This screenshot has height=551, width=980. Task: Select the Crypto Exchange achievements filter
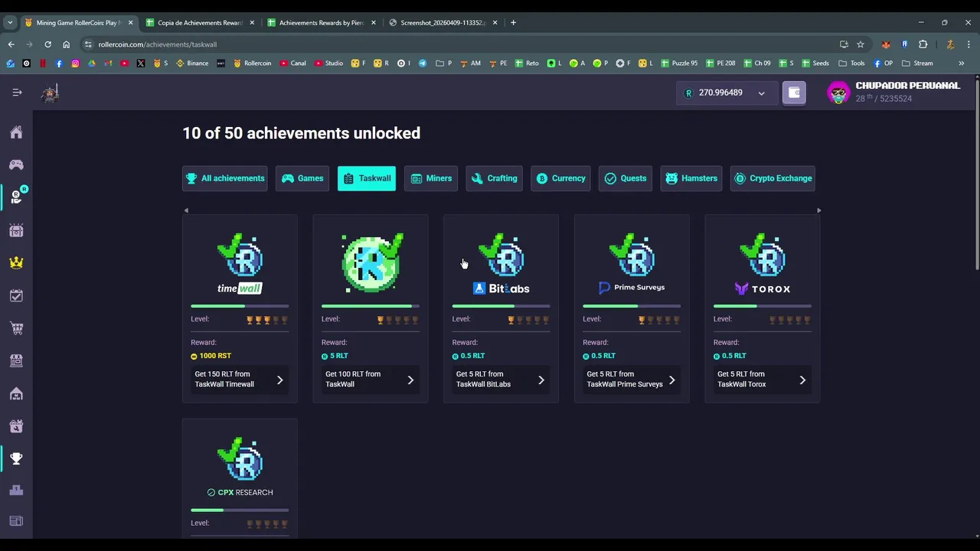773,178
